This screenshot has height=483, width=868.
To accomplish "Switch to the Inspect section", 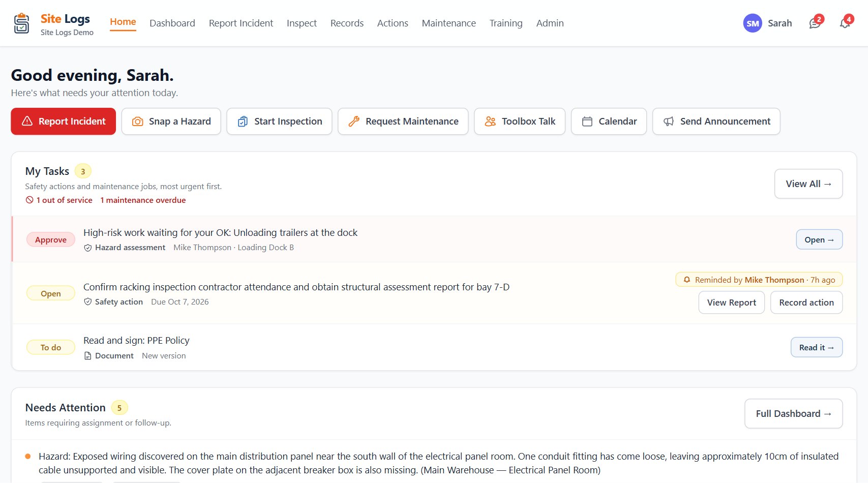I will [302, 23].
